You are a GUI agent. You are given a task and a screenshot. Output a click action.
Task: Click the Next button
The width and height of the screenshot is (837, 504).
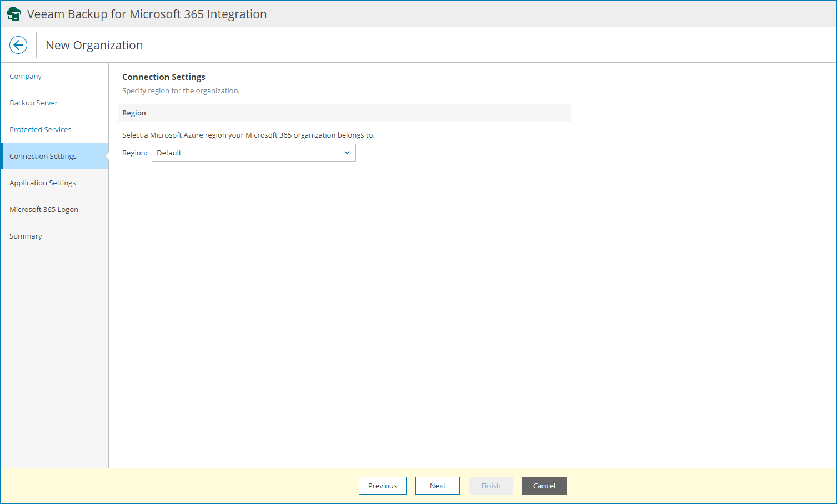438,486
